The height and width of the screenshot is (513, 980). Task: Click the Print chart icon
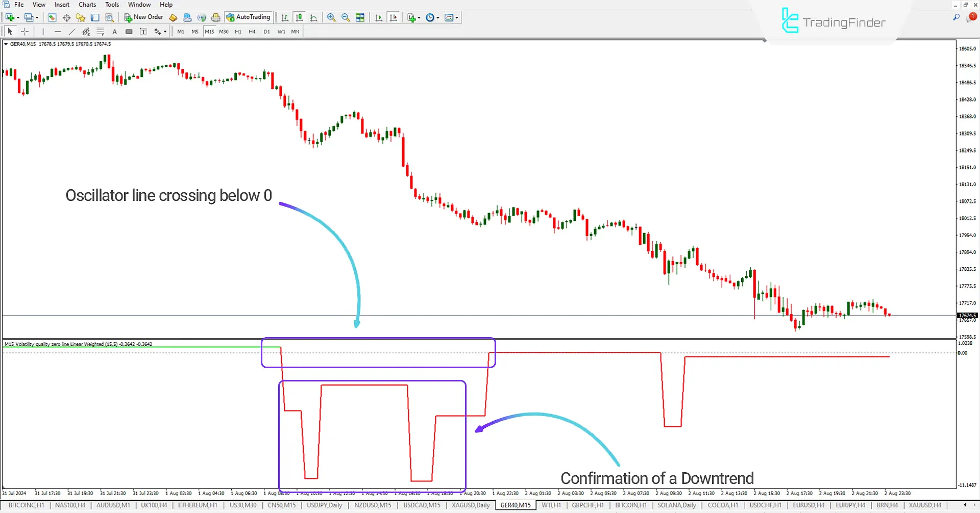[x=215, y=17]
